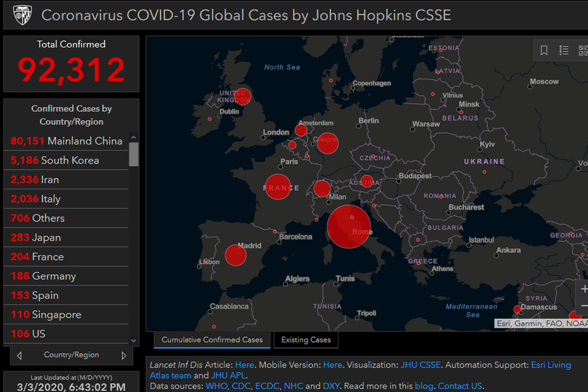Select the Belgium case circle
The height and width of the screenshot is (392, 588).
(292, 145)
